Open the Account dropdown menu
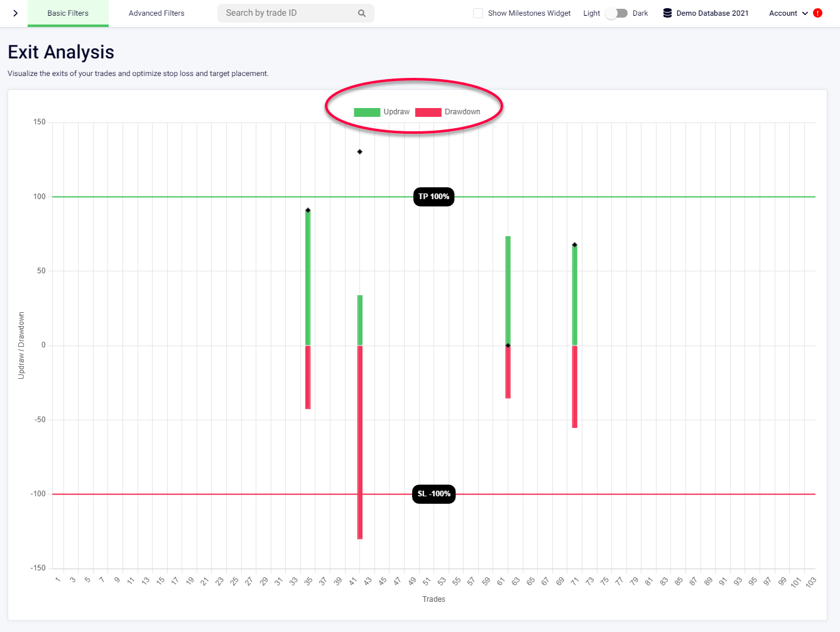The height and width of the screenshot is (632, 840). (788, 13)
